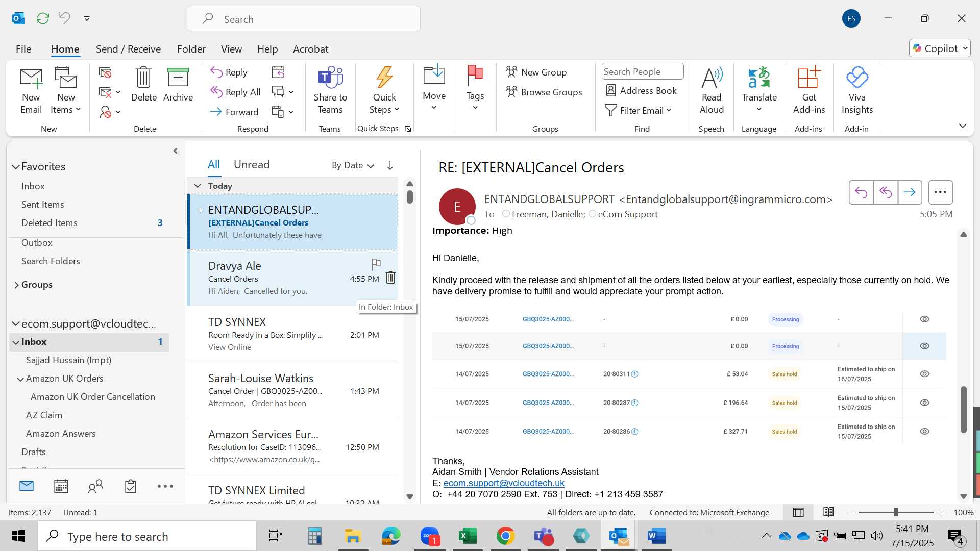980x551 pixels.
Task: Switch to Tasks view icon
Action: (x=131, y=486)
